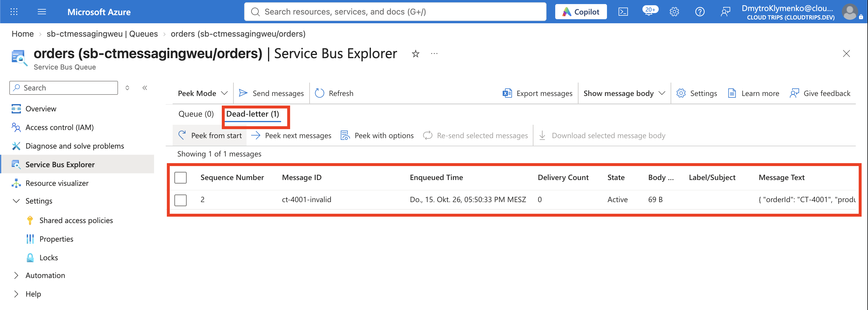Open the notifications bell with 20+ badge
868x310 pixels.
point(649,11)
